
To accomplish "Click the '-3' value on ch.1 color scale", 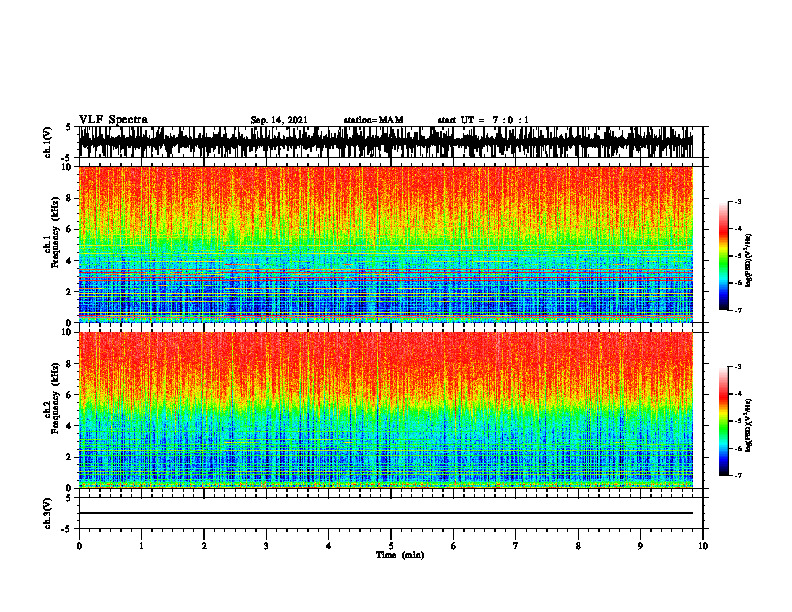I will (738, 201).
